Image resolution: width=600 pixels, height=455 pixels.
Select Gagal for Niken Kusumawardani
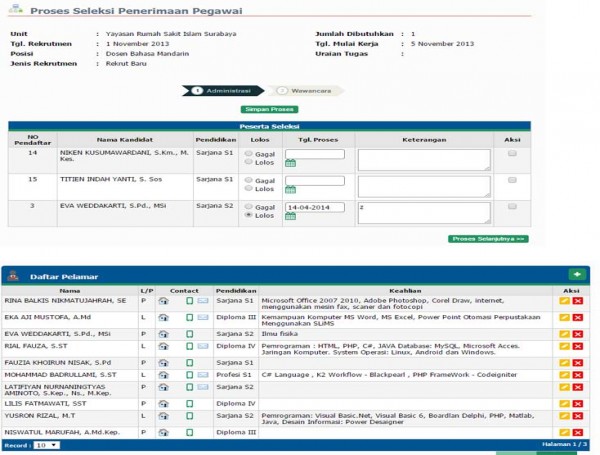(248, 153)
